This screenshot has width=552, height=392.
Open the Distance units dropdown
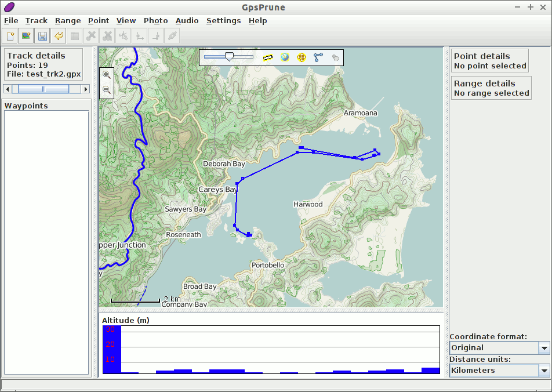pos(500,371)
